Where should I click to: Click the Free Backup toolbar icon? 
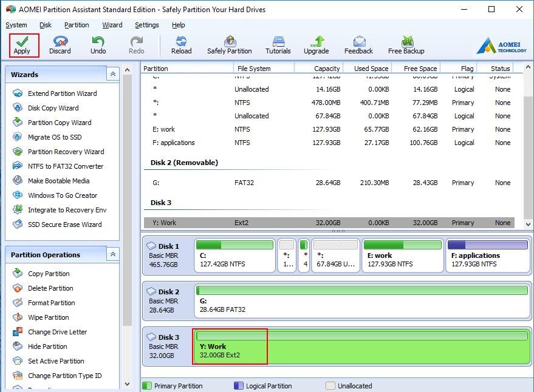click(x=406, y=46)
